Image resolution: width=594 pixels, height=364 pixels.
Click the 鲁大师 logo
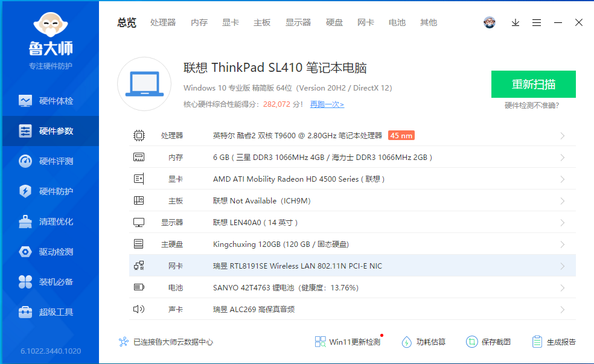(x=51, y=34)
